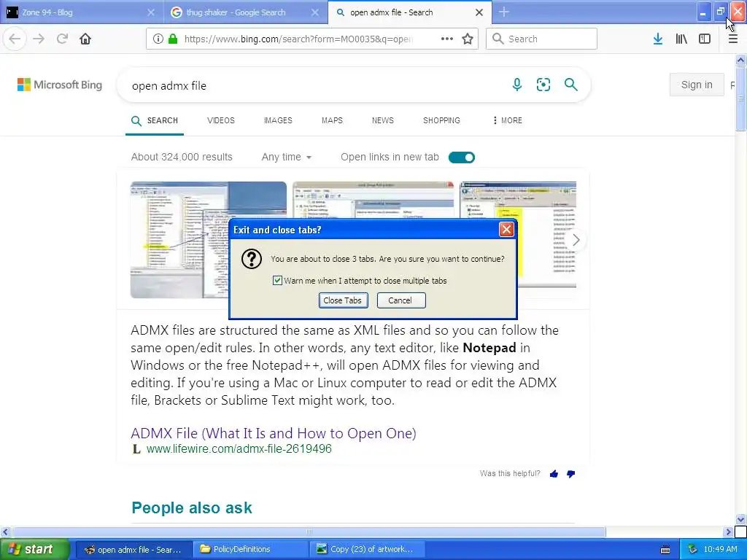Open the Library bookmarks icon
Screen dimensions: 747x560
click(x=681, y=39)
